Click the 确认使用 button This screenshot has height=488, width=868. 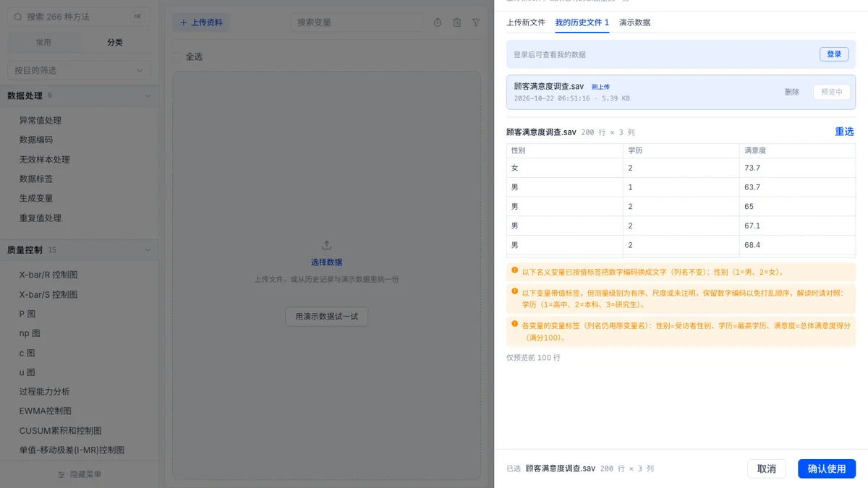(827, 468)
